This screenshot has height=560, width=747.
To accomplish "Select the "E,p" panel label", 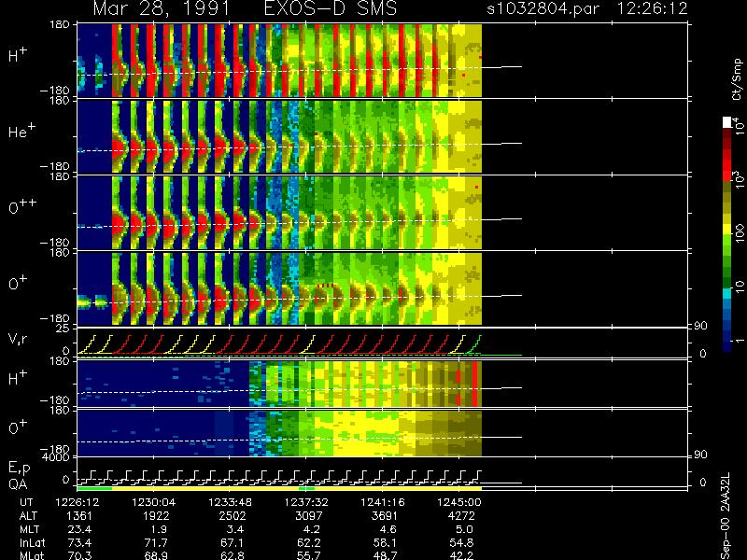I will pyautogui.click(x=19, y=469).
